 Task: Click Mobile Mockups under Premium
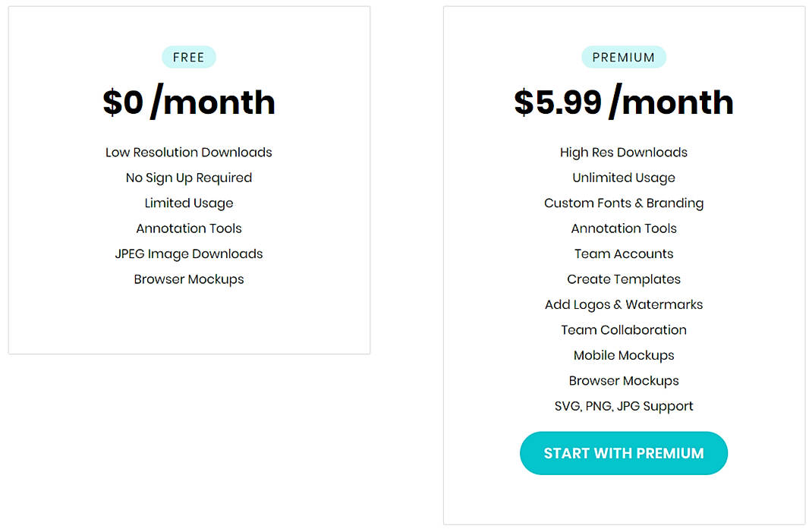tap(623, 355)
